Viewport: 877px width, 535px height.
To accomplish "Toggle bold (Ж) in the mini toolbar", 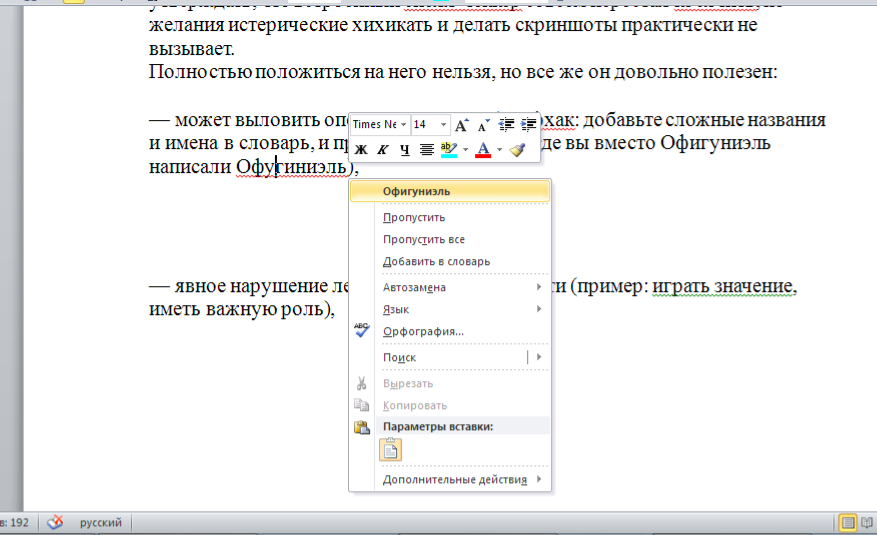I will pos(362,150).
